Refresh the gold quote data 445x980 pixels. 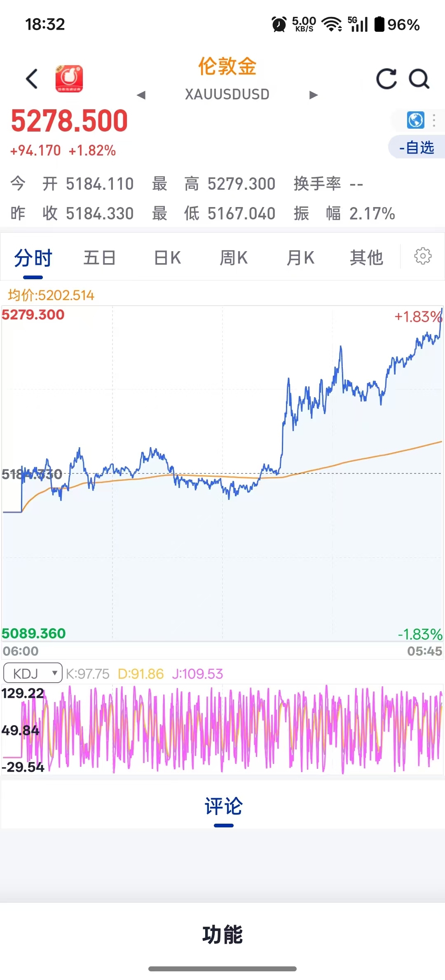[386, 79]
